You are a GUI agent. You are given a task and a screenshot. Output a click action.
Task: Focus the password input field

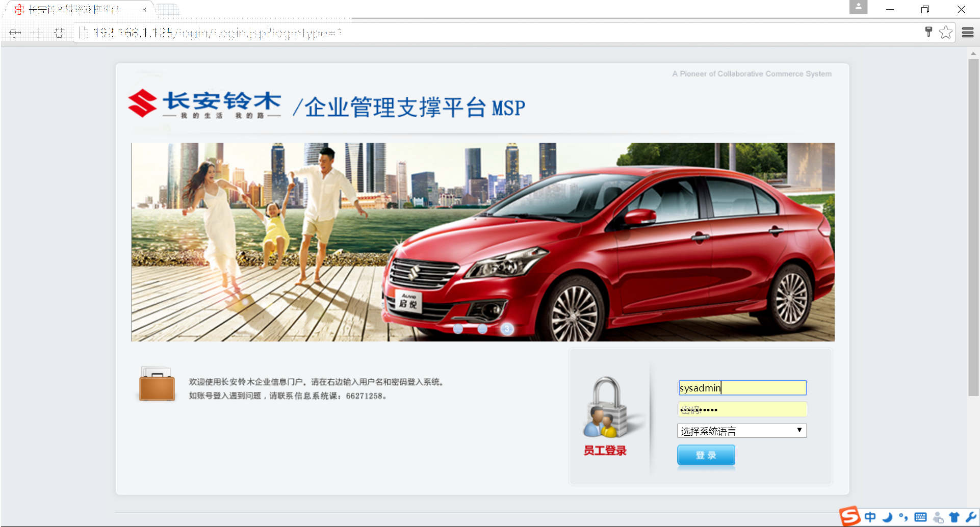click(x=742, y=409)
